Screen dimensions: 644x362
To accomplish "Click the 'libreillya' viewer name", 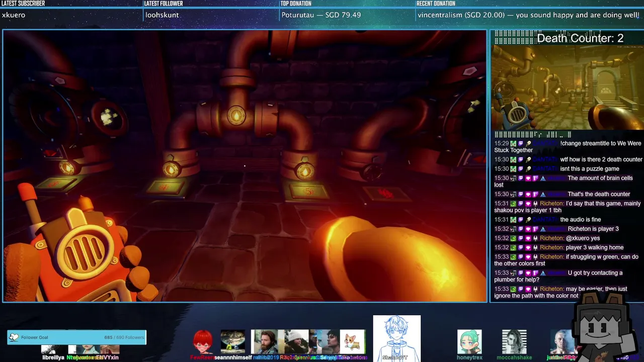I will coord(53,357).
